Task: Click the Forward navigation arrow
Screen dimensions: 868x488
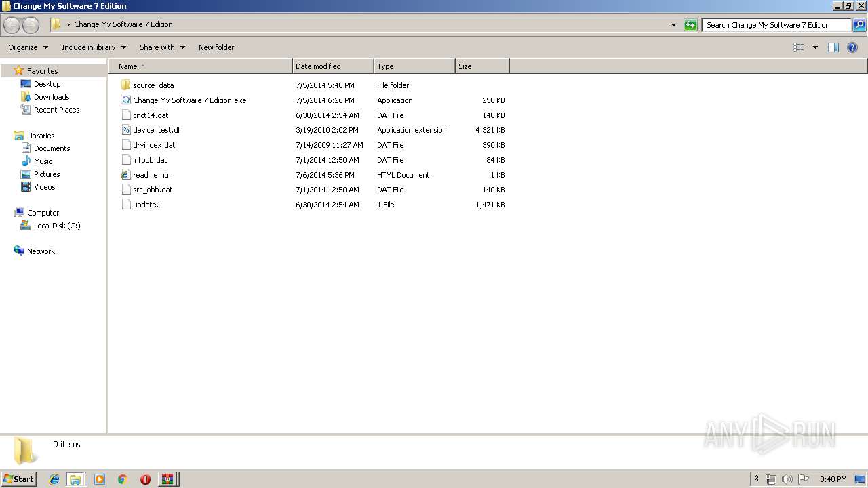Action: [31, 25]
